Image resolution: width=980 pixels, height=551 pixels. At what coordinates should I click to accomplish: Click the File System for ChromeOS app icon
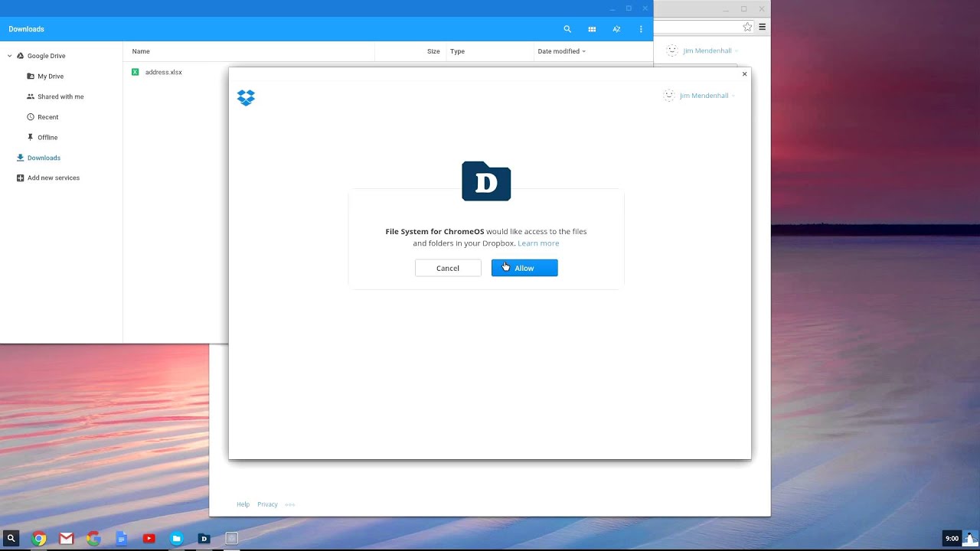pos(486,181)
